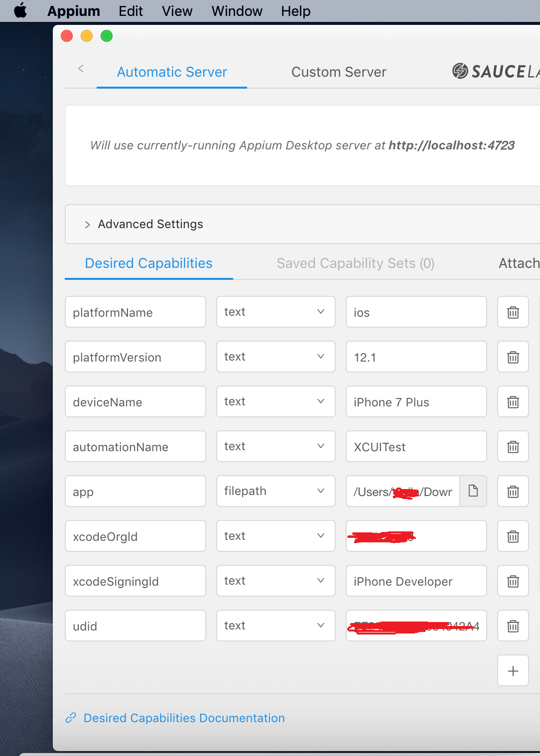The width and height of the screenshot is (540, 756).
Task: Delete the automationName capability row
Action: coord(513,447)
